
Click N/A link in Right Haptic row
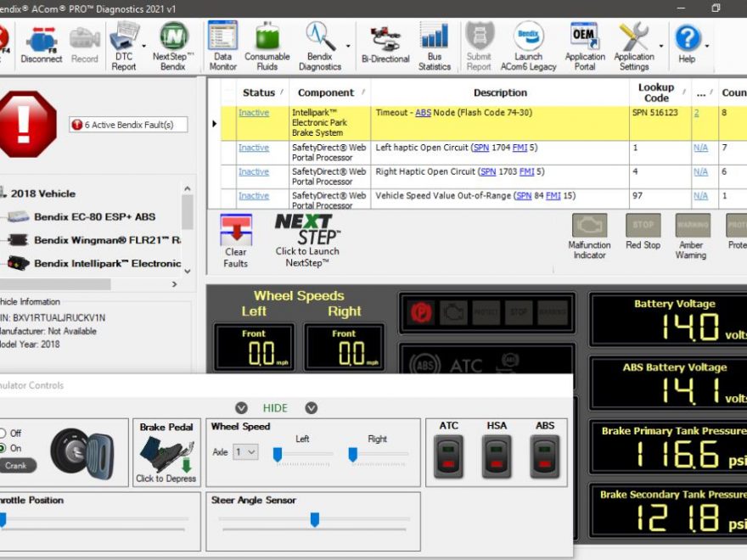[700, 171]
